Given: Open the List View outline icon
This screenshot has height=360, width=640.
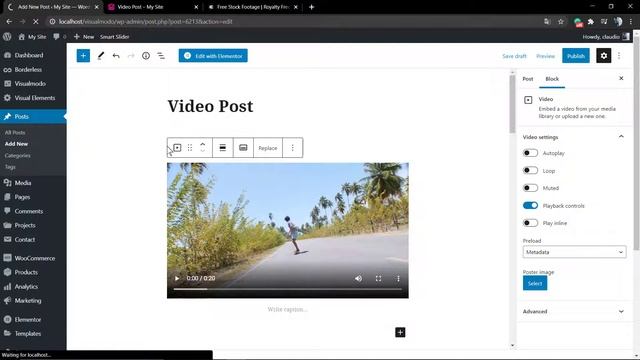Looking at the screenshot, I should tap(161, 56).
